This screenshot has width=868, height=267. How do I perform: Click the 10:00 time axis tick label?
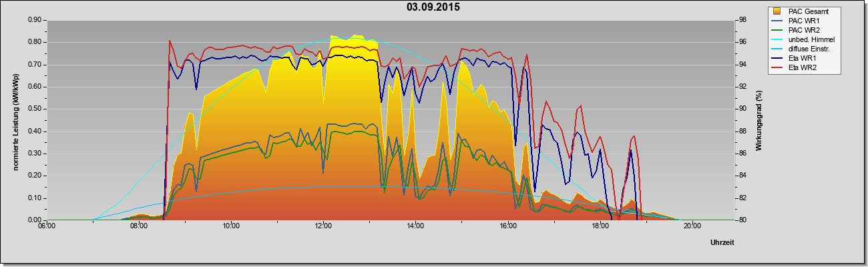click(x=231, y=226)
